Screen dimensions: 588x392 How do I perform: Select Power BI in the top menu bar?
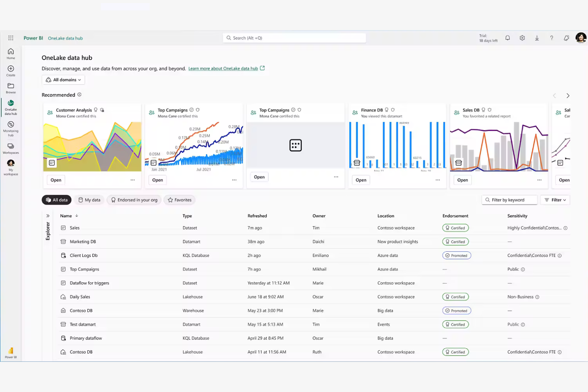[33, 38]
